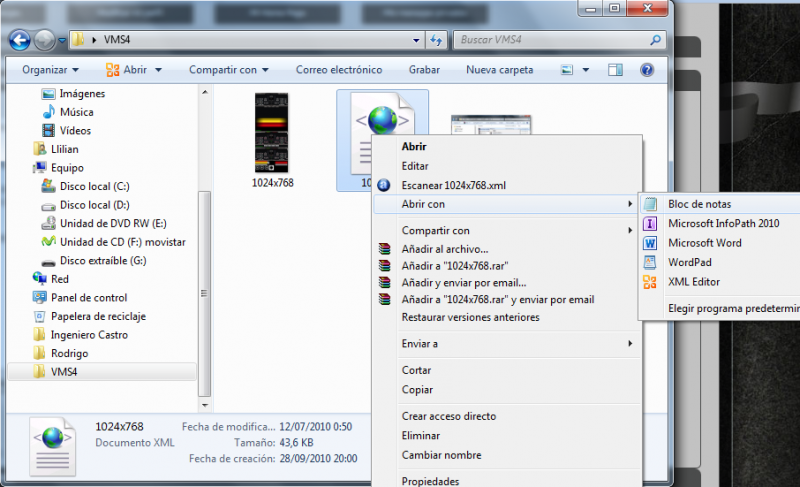Screen dimensions: 800x487
Task: Expand the Abrir button dropdown arrow
Action: click(158, 70)
